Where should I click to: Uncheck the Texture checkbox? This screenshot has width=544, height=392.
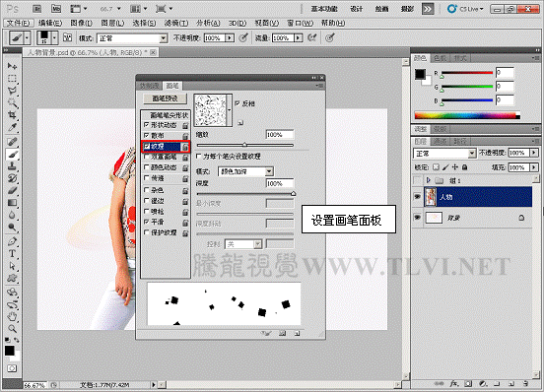pyautogui.click(x=147, y=147)
